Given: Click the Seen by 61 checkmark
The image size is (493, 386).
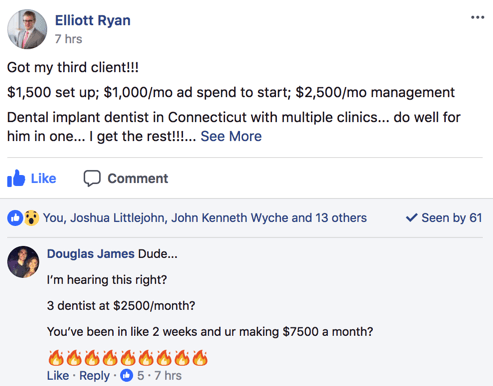Looking at the screenshot, I should point(412,218).
